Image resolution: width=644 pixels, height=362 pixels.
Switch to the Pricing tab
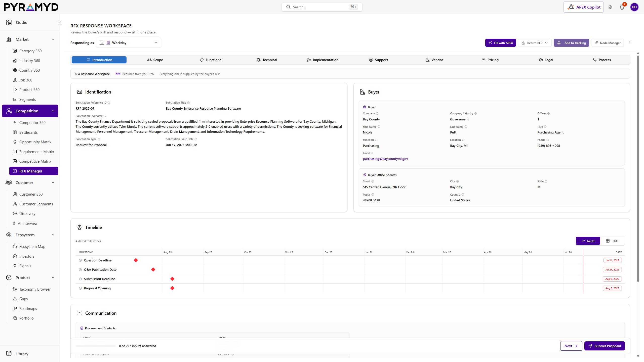[x=490, y=60]
